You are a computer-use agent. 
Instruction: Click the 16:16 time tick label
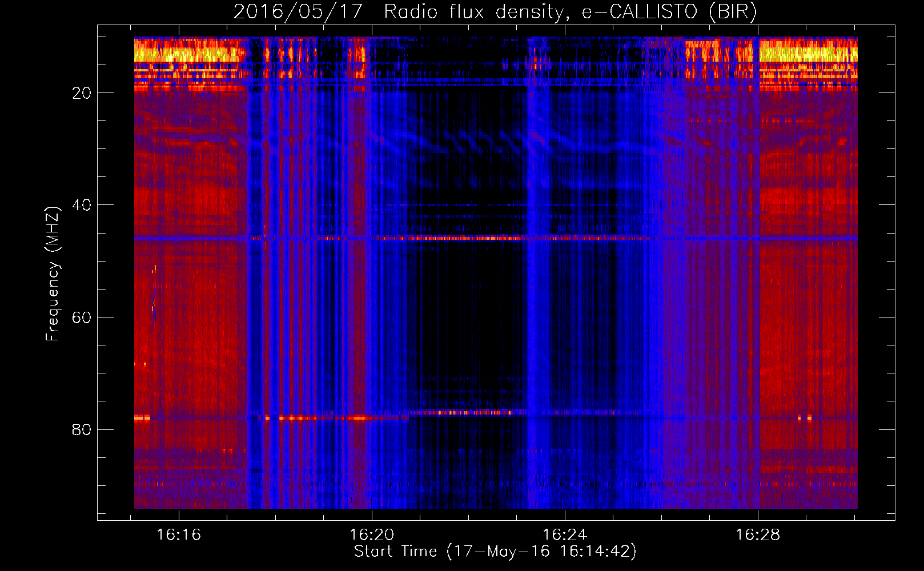(x=179, y=535)
